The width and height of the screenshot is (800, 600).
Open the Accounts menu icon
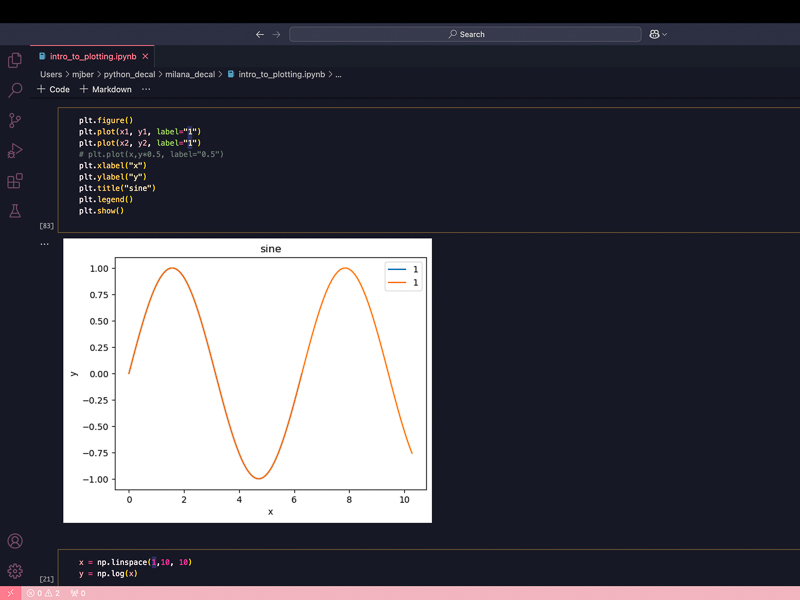click(x=15, y=541)
